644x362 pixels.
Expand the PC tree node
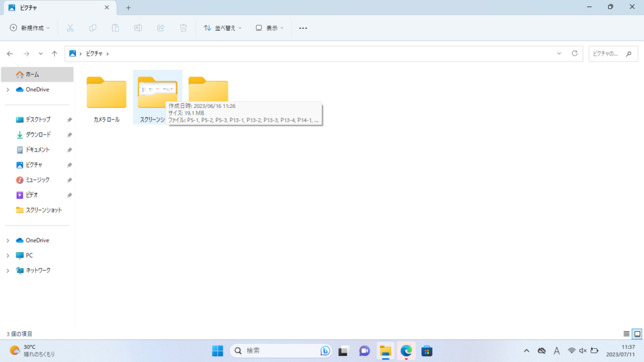click(x=8, y=255)
